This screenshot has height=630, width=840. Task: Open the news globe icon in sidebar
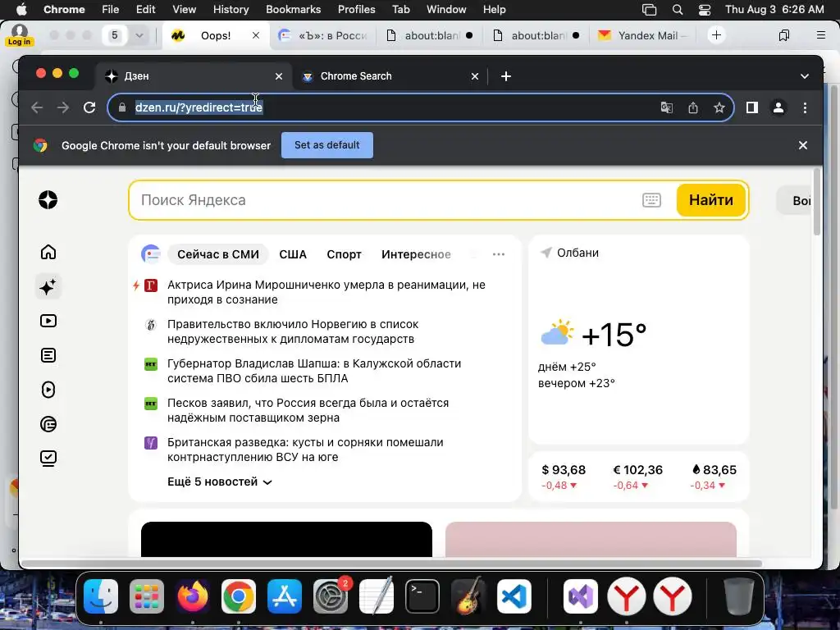pos(48,424)
